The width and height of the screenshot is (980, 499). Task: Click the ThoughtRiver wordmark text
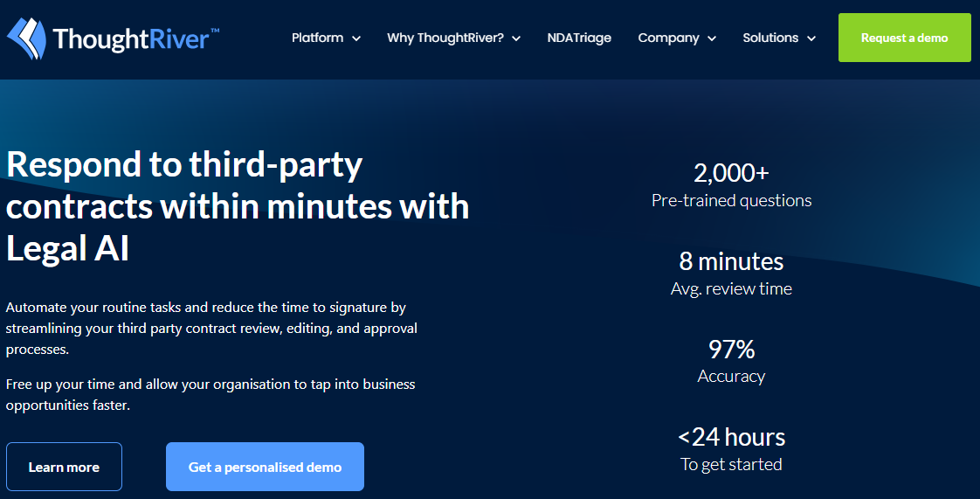[135, 38]
